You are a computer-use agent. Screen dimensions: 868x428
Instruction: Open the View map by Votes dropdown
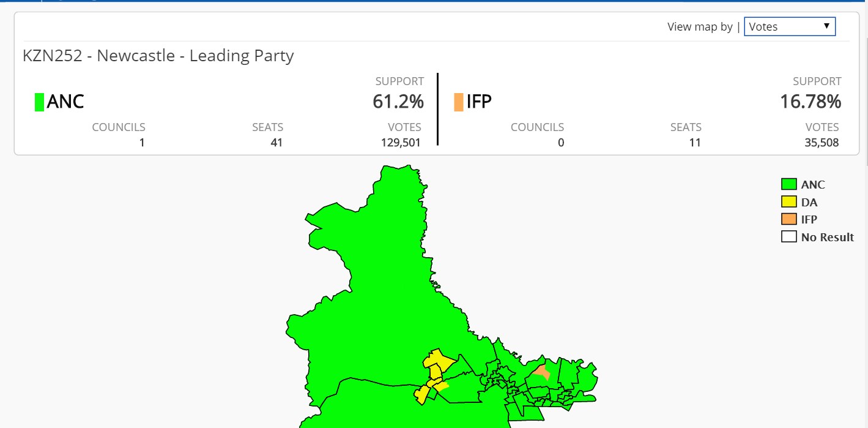(789, 26)
